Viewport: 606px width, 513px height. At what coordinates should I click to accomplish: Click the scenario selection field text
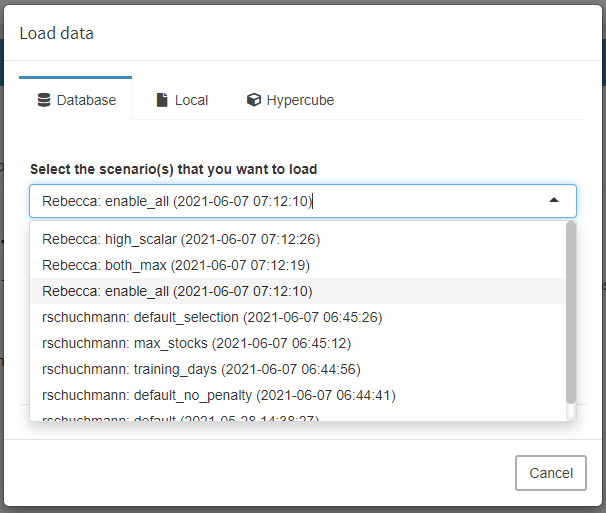(x=178, y=201)
